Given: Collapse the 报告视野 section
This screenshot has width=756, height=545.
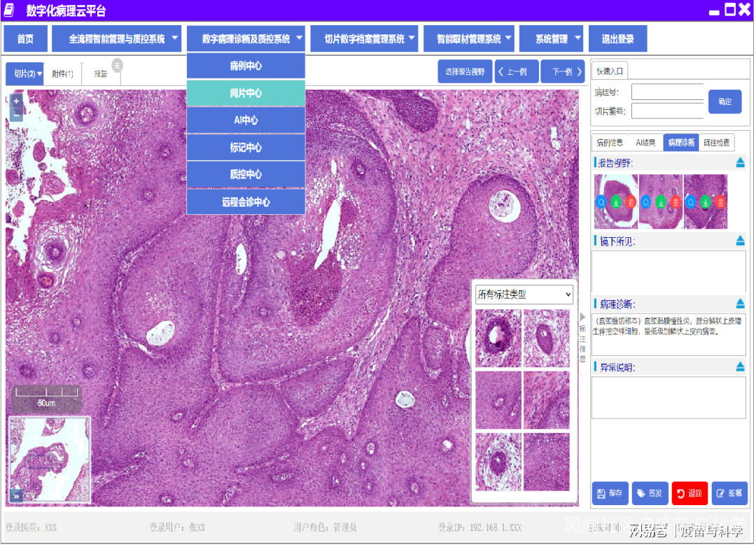Looking at the screenshot, I should pyautogui.click(x=740, y=163).
